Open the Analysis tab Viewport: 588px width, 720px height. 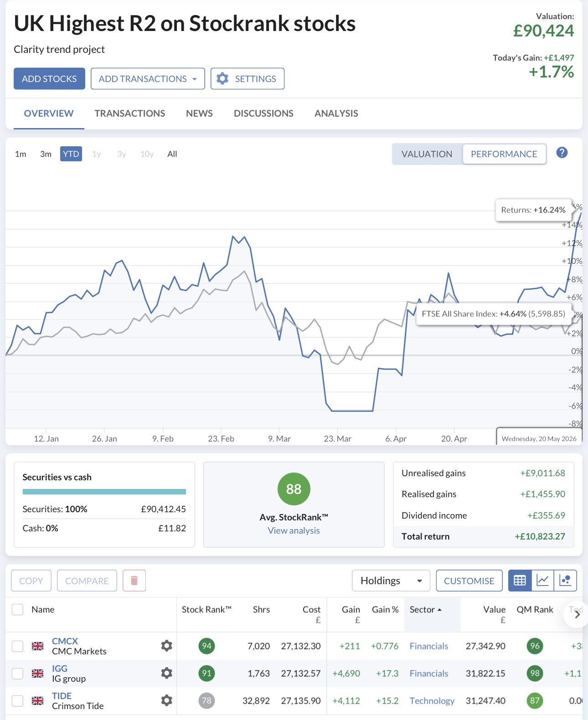(336, 113)
